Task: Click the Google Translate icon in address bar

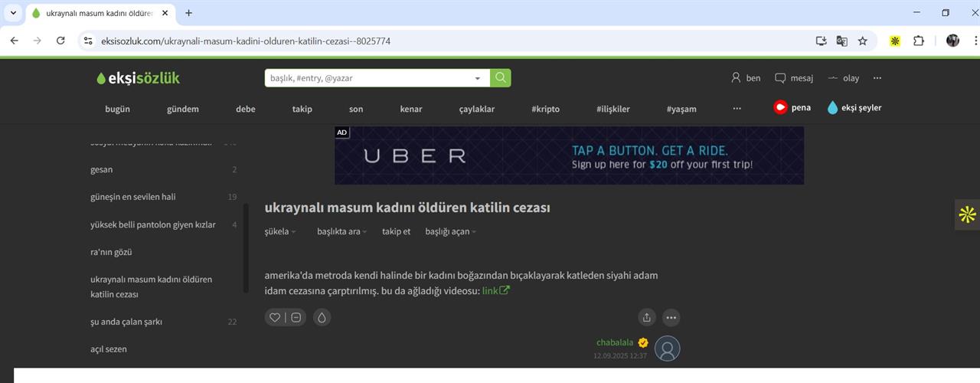Action: (841, 41)
